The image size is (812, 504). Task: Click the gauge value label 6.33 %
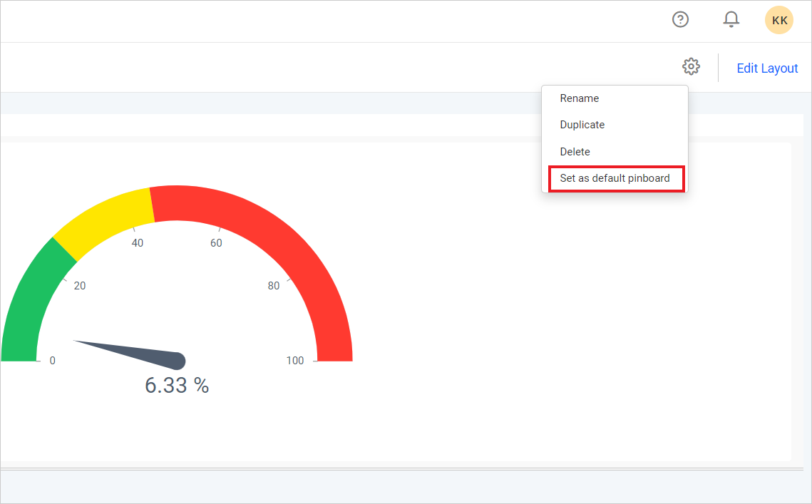(x=176, y=386)
